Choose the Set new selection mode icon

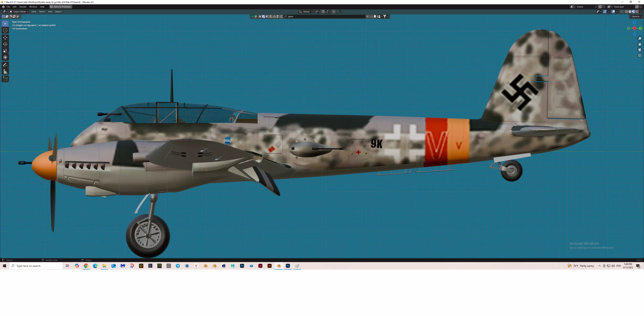coord(3,16)
